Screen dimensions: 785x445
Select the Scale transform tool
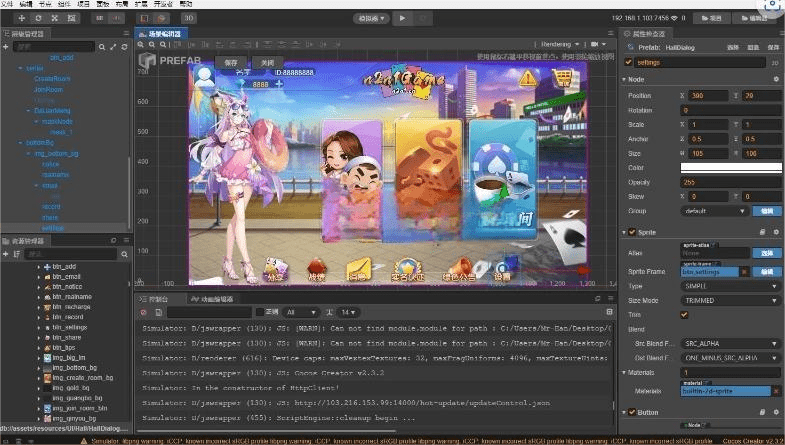pyautogui.click(x=55, y=18)
